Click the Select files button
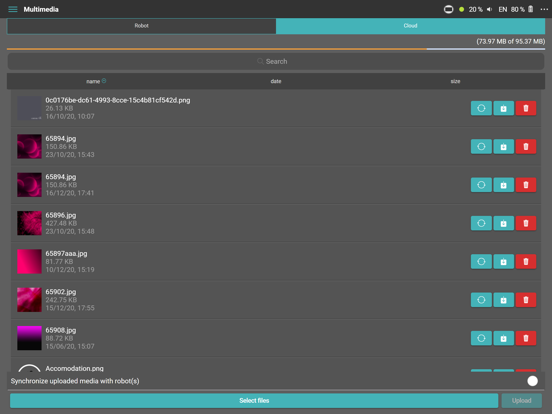Screen dimensions: 552x414 (x=254, y=401)
